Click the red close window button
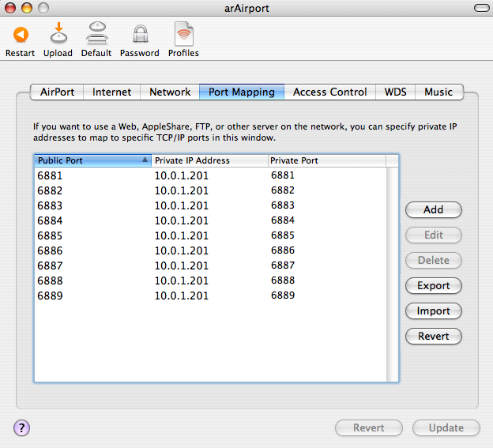This screenshot has width=493, height=448. [10, 8]
